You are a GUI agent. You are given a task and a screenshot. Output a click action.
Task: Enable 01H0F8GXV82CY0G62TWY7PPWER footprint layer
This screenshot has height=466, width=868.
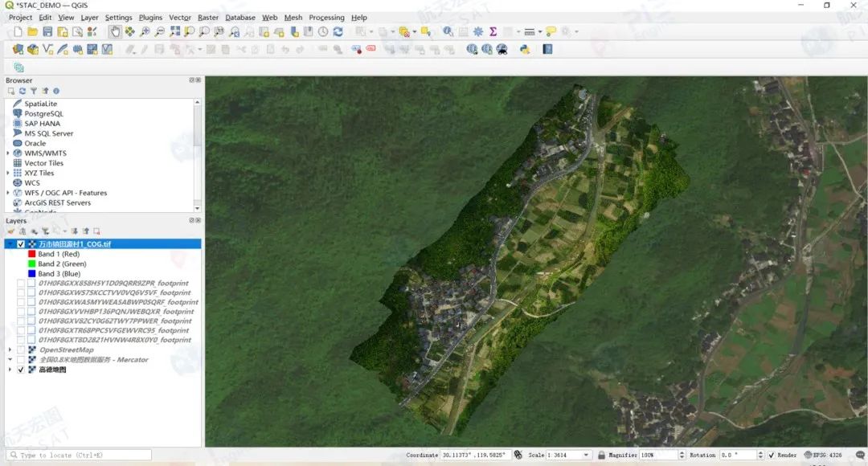click(x=21, y=321)
